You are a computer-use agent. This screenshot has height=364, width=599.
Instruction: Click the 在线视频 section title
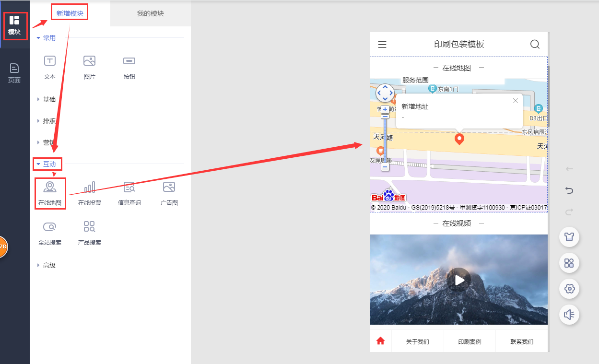pos(457,223)
